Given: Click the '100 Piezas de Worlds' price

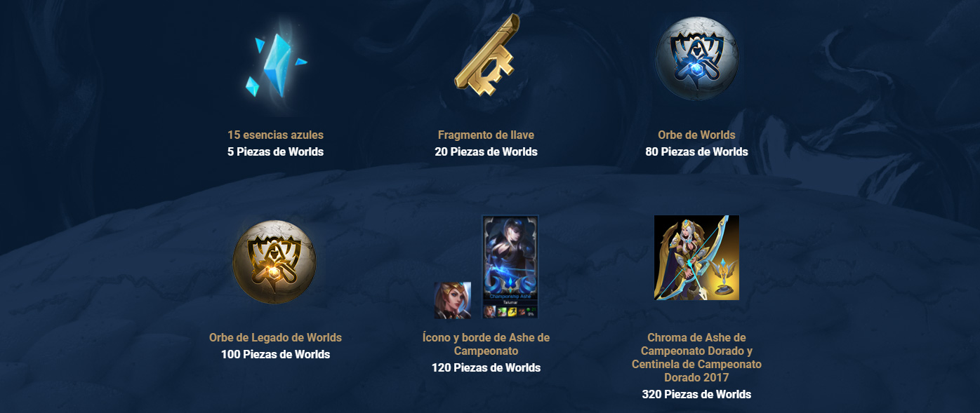Looking at the screenshot, I should [275, 354].
